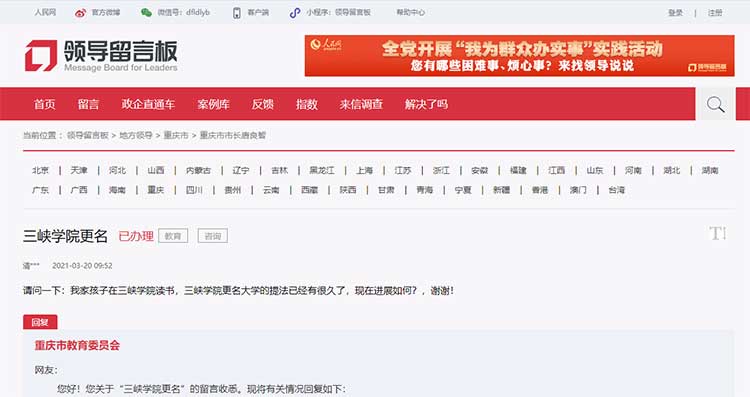The width and height of the screenshot is (750, 397).
Task: Open 政企直通车 in the nav bar
Action: [148, 104]
